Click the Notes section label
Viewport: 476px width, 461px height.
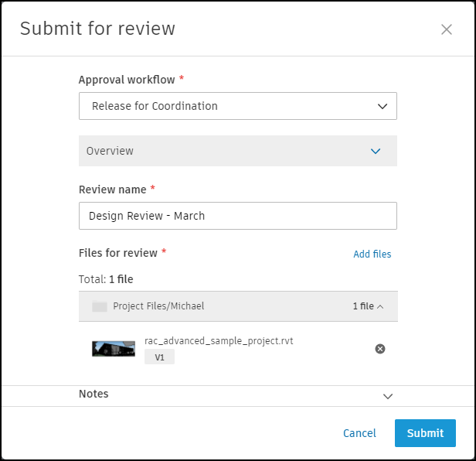pos(93,394)
